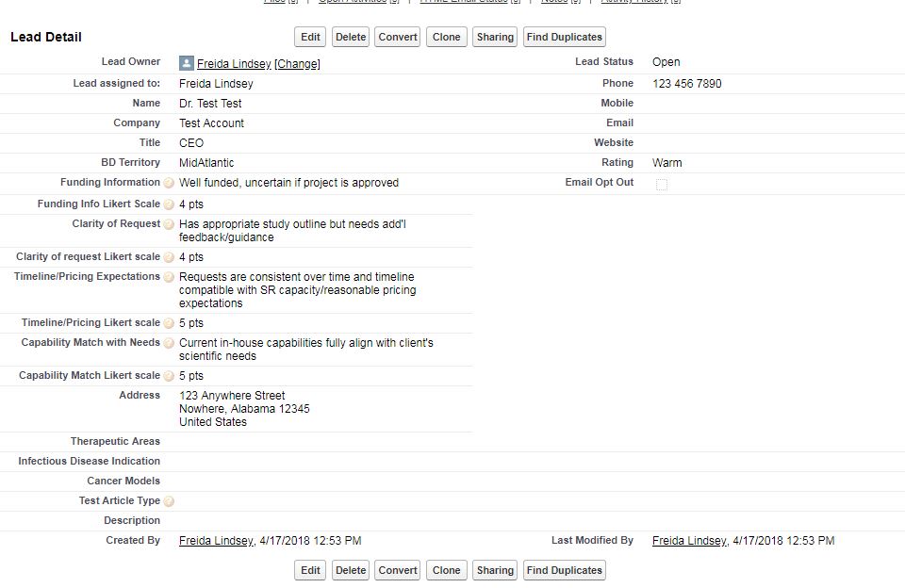905x588 pixels.
Task: Click the Clone button at the bottom
Action: point(446,570)
